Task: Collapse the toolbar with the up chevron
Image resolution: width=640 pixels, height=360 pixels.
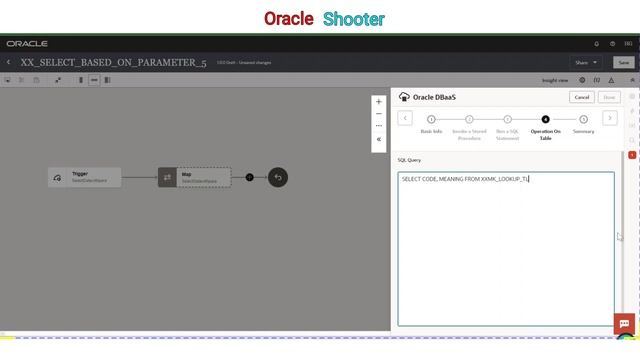Action: [x=632, y=80]
